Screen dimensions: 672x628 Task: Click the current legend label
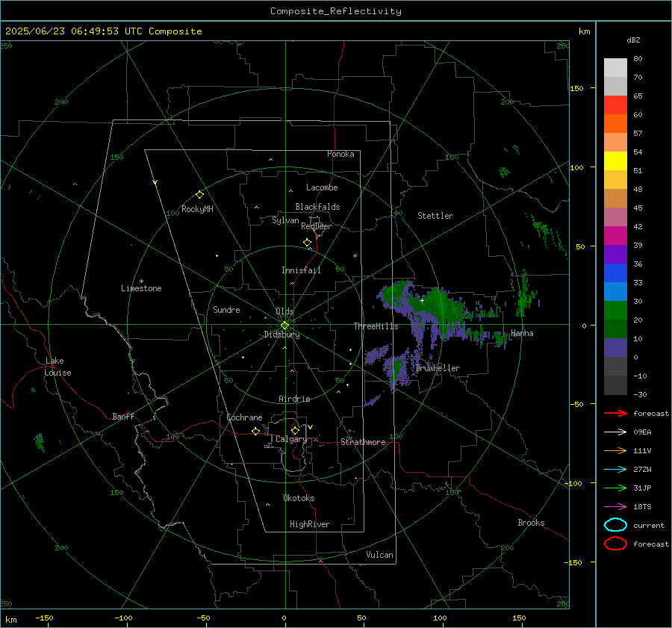click(649, 525)
